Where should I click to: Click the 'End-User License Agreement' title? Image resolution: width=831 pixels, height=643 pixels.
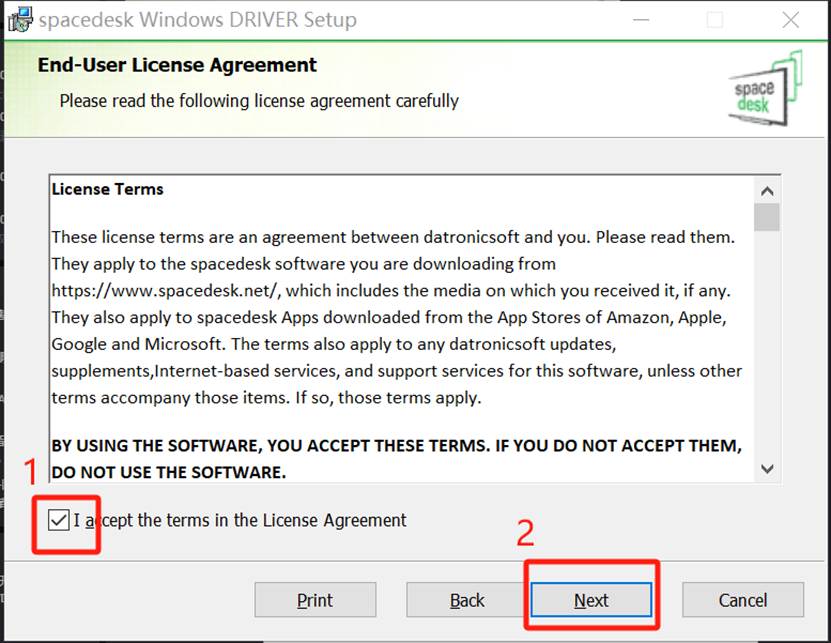tap(177, 65)
